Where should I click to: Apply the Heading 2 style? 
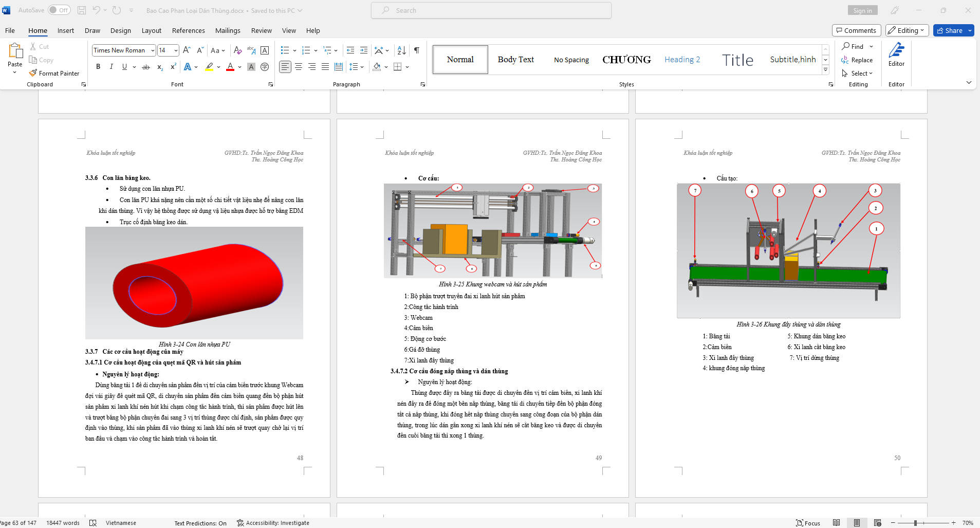coord(682,60)
